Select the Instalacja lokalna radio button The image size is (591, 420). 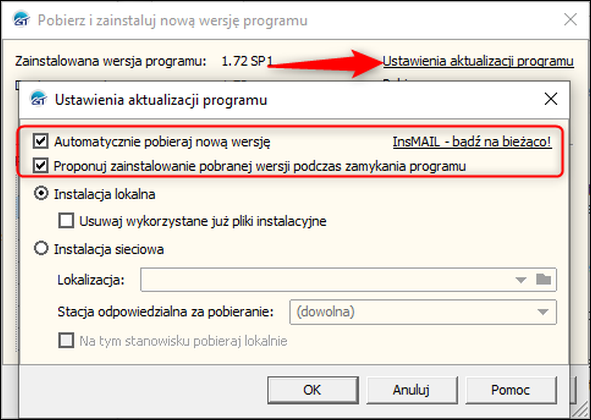pyautogui.click(x=41, y=194)
